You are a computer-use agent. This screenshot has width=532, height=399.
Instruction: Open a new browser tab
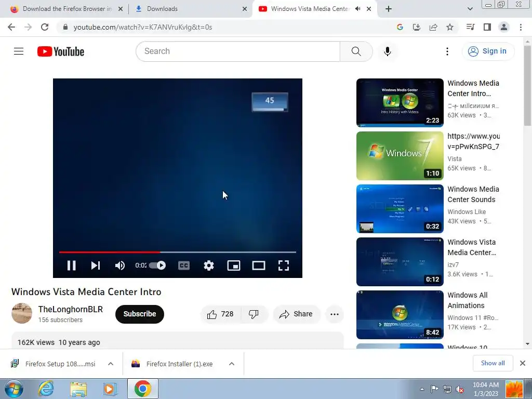pyautogui.click(x=389, y=9)
